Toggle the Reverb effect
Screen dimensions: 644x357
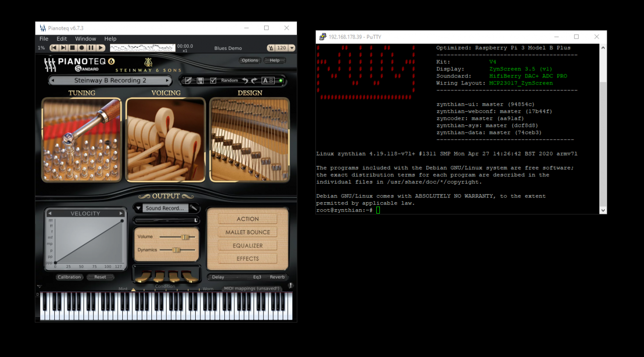point(277,277)
